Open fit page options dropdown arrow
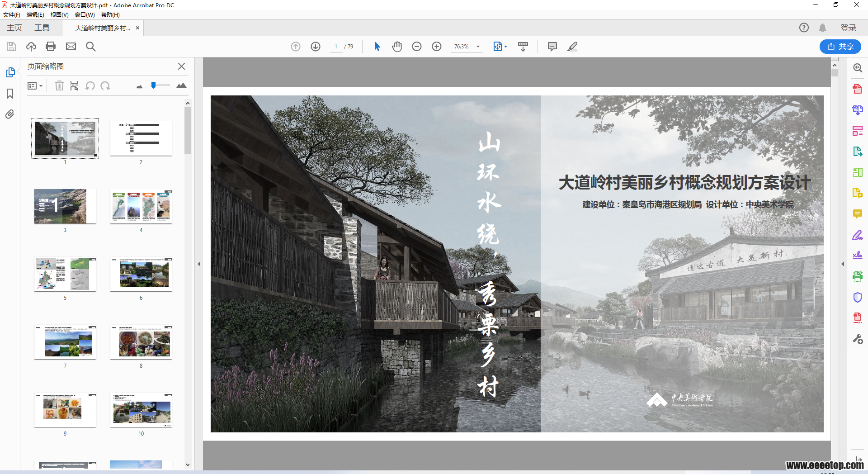This screenshot has height=474, width=868. (x=505, y=47)
